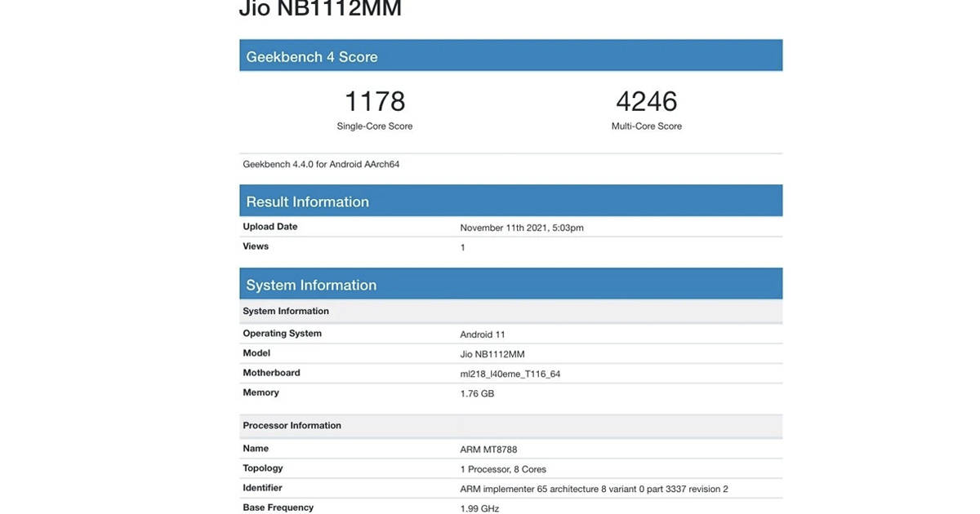The width and height of the screenshot is (980, 514).
Task: Click the Memory value 1.76 GB
Action: point(477,393)
